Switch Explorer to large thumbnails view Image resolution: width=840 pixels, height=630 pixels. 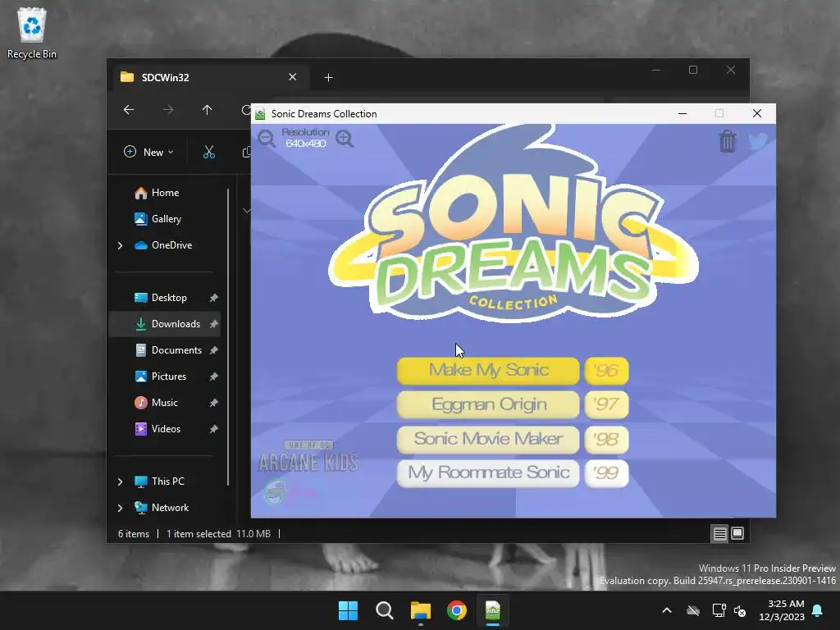point(737,533)
